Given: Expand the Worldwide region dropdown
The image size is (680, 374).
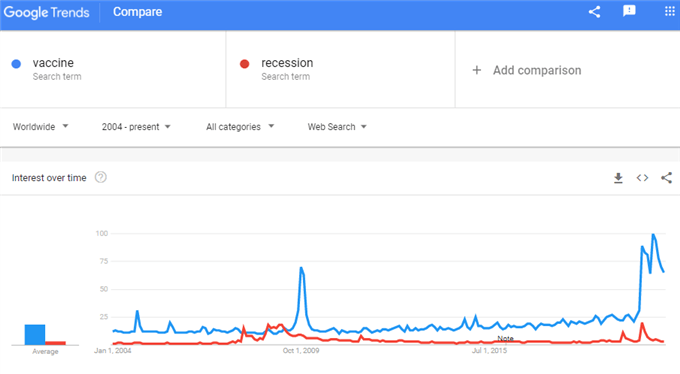Looking at the screenshot, I should [40, 127].
